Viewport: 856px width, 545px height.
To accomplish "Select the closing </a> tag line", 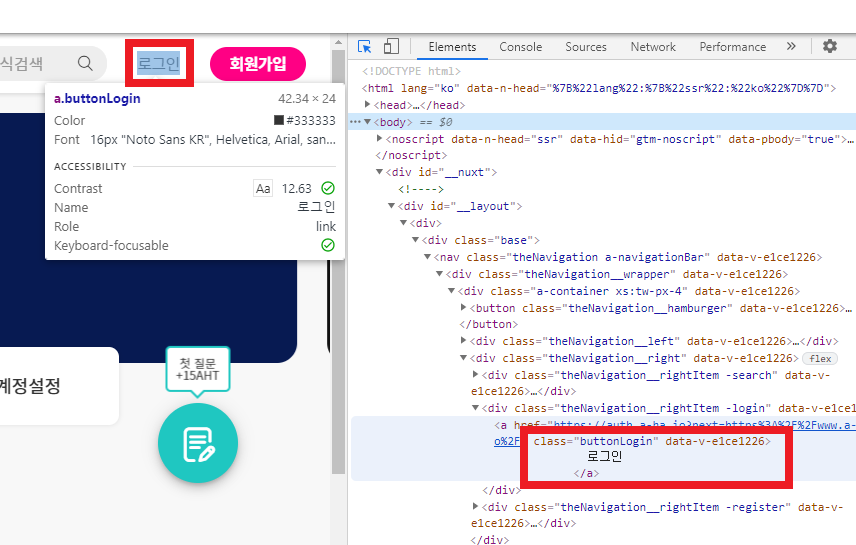I will (586, 473).
